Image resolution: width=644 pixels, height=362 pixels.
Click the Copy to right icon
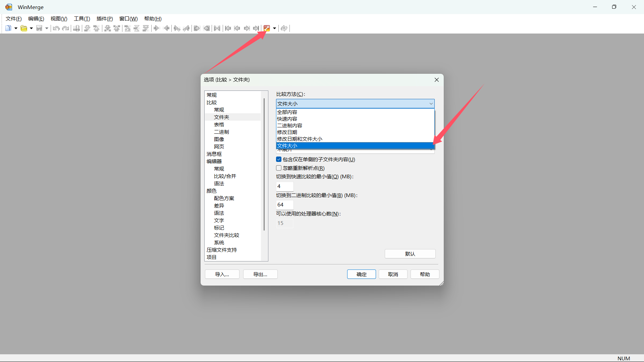(x=156, y=28)
